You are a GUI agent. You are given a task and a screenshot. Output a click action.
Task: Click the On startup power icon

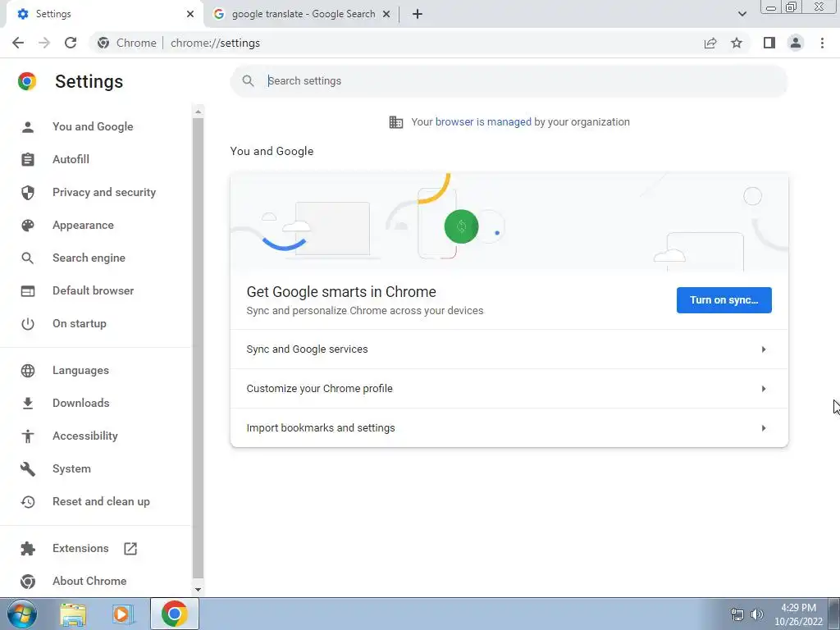click(x=28, y=323)
